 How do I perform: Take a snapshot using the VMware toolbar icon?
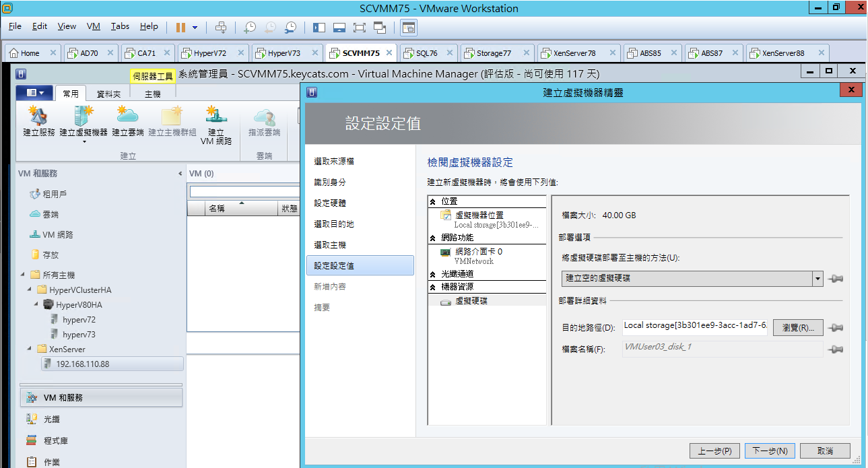click(x=250, y=27)
